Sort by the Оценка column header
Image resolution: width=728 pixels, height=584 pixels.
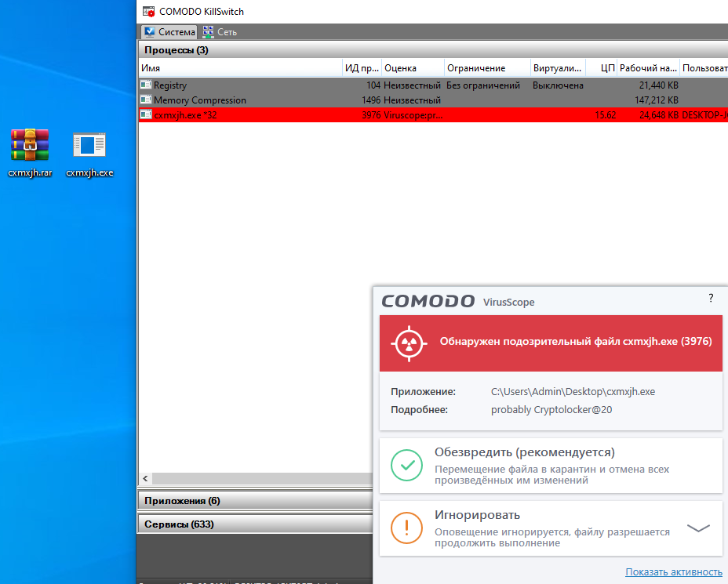click(x=413, y=67)
